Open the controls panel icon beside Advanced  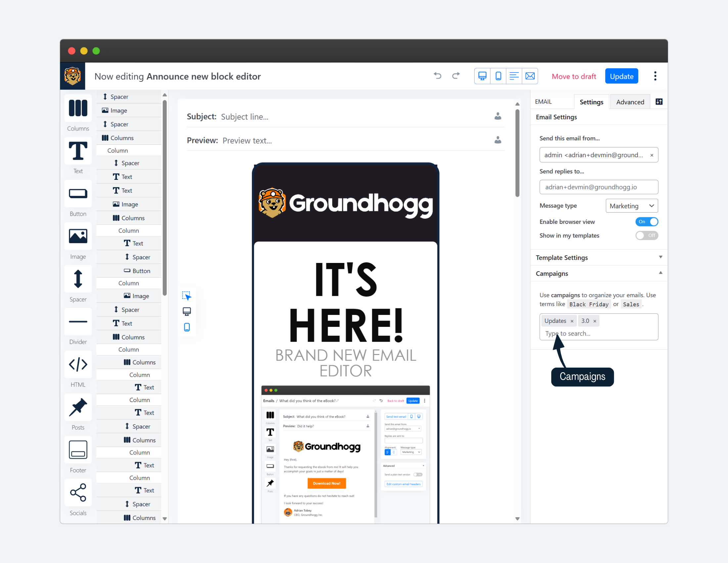659,102
